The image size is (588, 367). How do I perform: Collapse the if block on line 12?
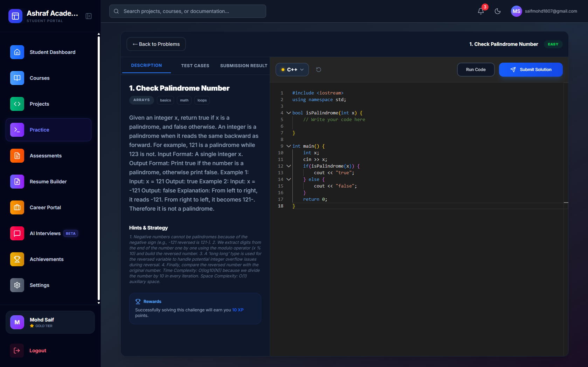coord(289,166)
